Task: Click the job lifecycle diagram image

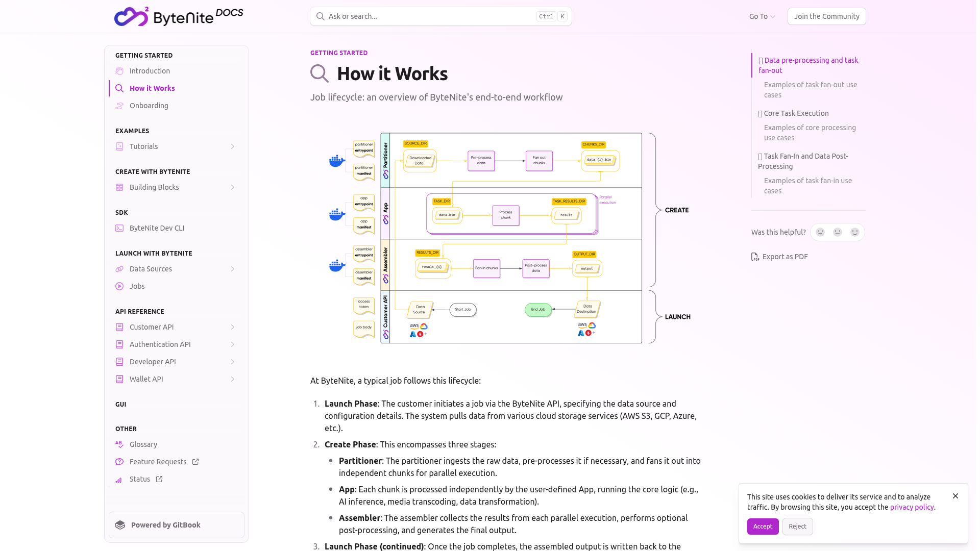Action: (x=510, y=238)
